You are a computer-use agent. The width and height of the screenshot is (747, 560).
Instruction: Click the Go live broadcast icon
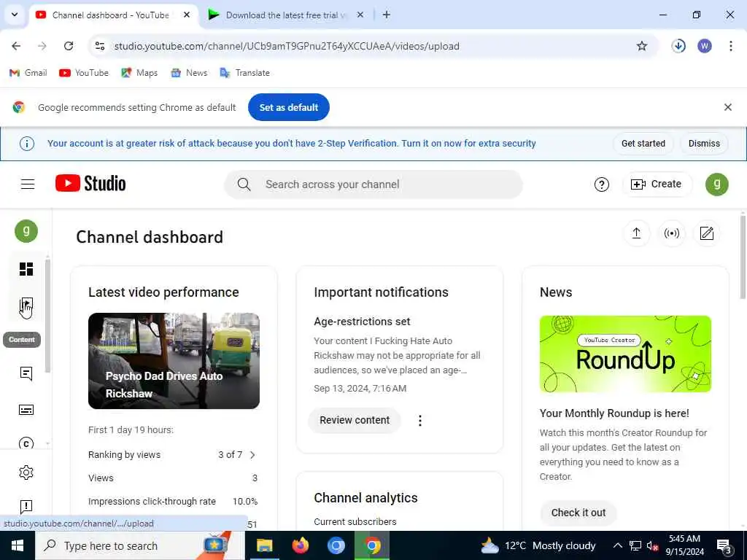671,233
